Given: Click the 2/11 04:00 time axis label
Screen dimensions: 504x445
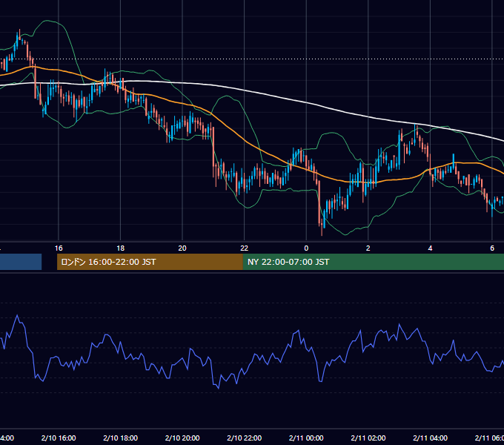Looking at the screenshot, I should click(430, 438).
